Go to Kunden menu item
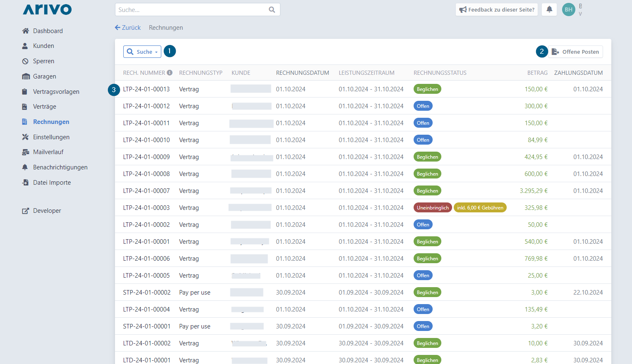 click(43, 46)
